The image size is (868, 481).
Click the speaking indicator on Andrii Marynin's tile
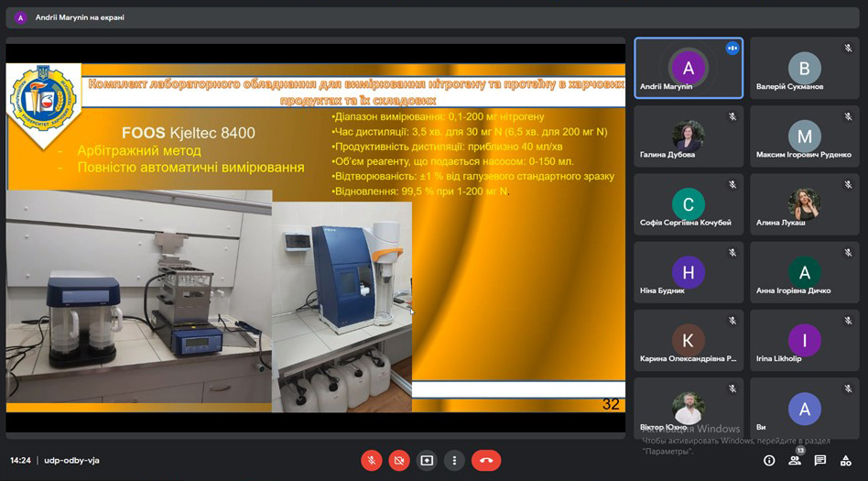pos(732,49)
